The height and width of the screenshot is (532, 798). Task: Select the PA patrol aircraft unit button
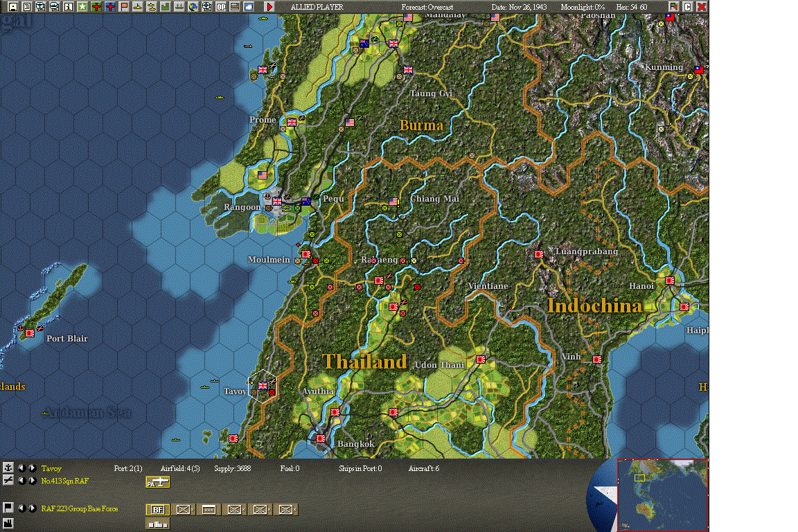[x=158, y=482]
